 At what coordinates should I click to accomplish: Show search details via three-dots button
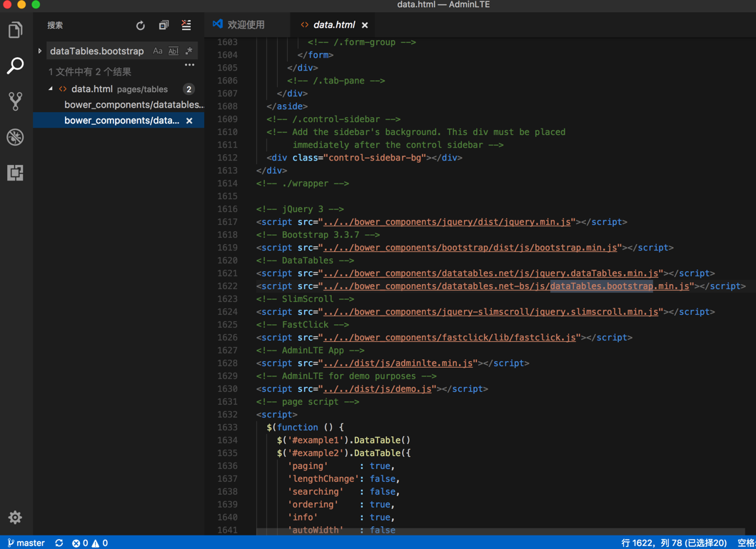coord(189,65)
